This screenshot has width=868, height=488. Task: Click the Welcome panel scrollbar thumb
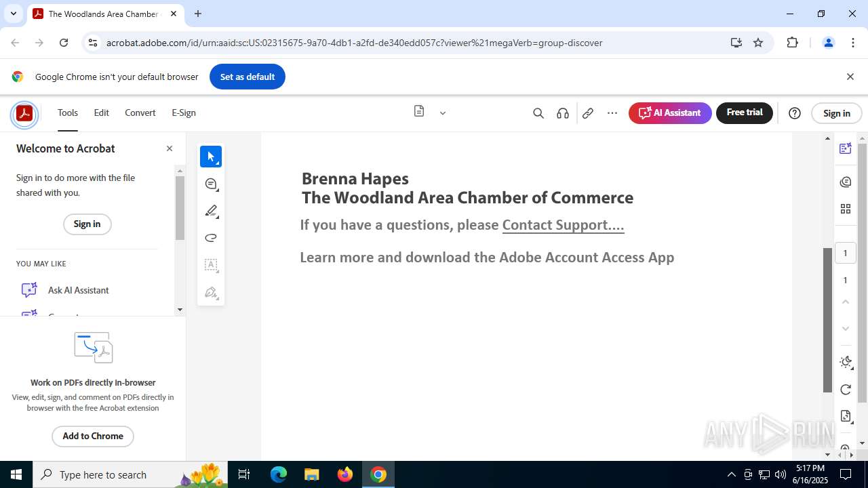[180, 208]
